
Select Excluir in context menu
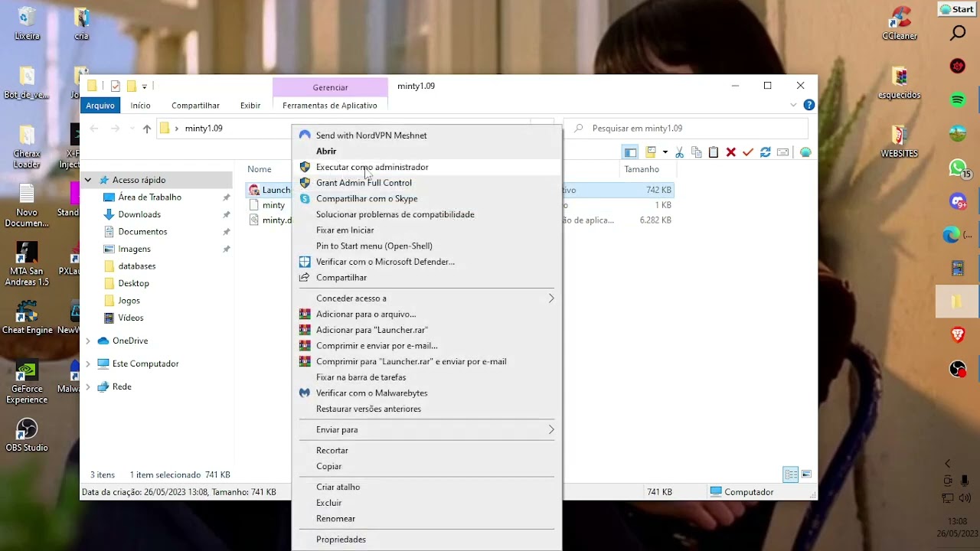tap(426, 503)
